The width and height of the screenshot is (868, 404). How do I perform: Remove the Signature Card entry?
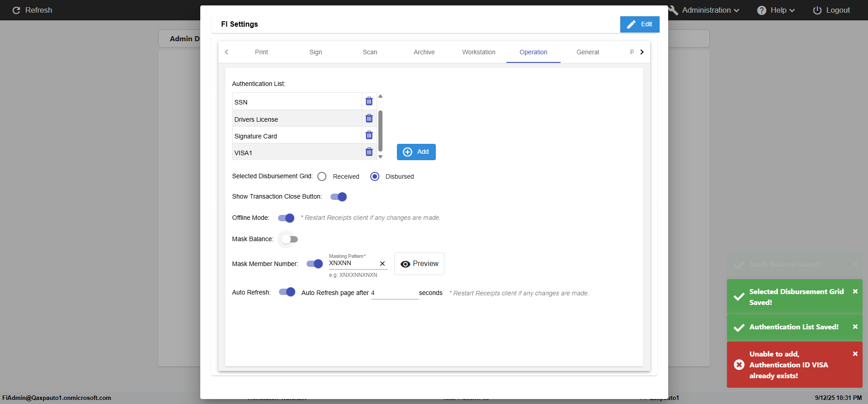click(x=369, y=135)
